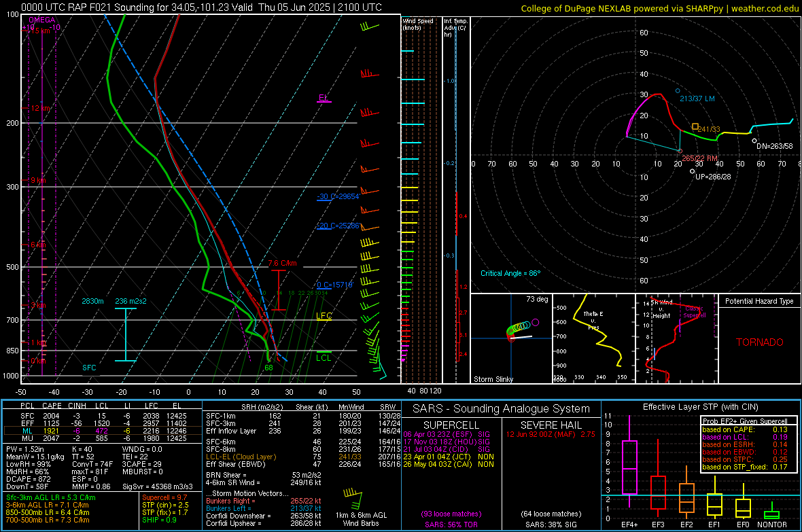The image size is (802, 532).
Task: Click the Theta-E v. Pres plot label
Action: point(593,320)
